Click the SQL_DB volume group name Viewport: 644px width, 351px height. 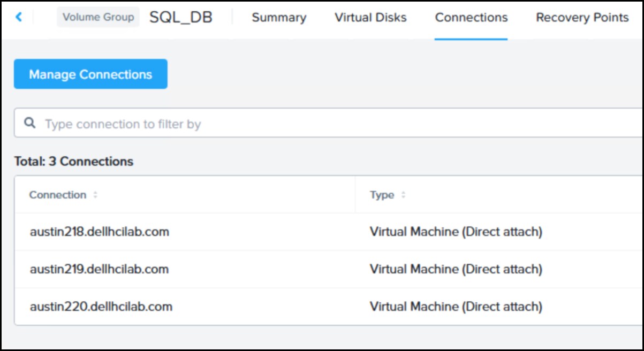click(180, 17)
